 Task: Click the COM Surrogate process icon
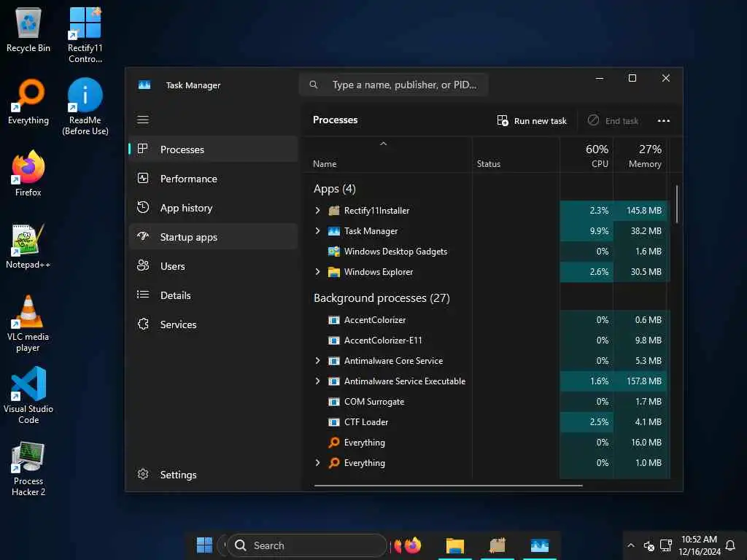[334, 402]
